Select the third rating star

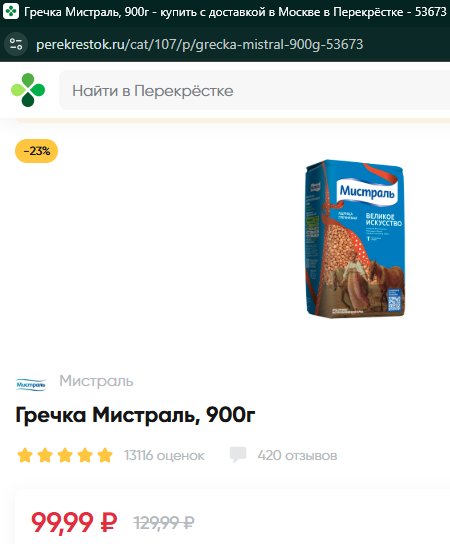pyautogui.click(x=65, y=455)
